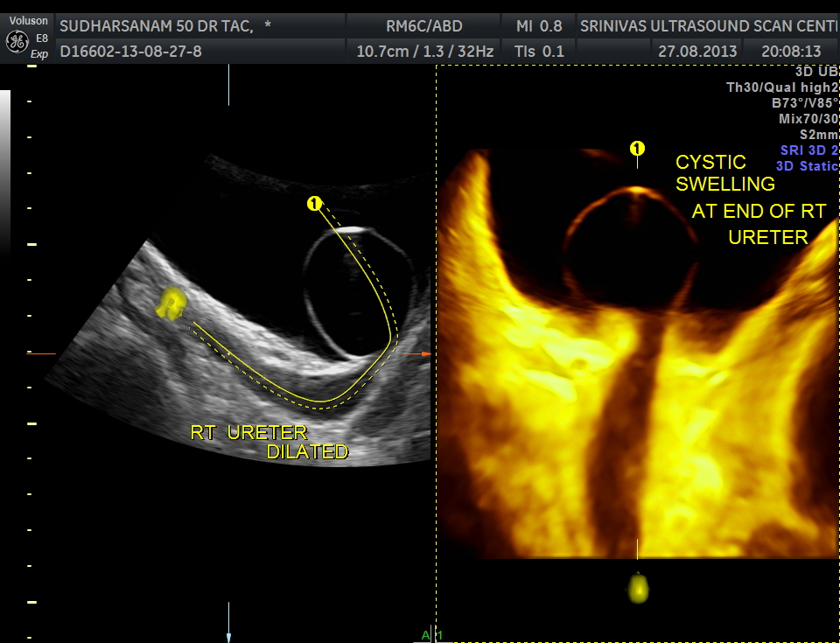Screen dimensions: 840x643
Task: Select the CYSTIC SWELLING annotation text
Action: (724, 173)
